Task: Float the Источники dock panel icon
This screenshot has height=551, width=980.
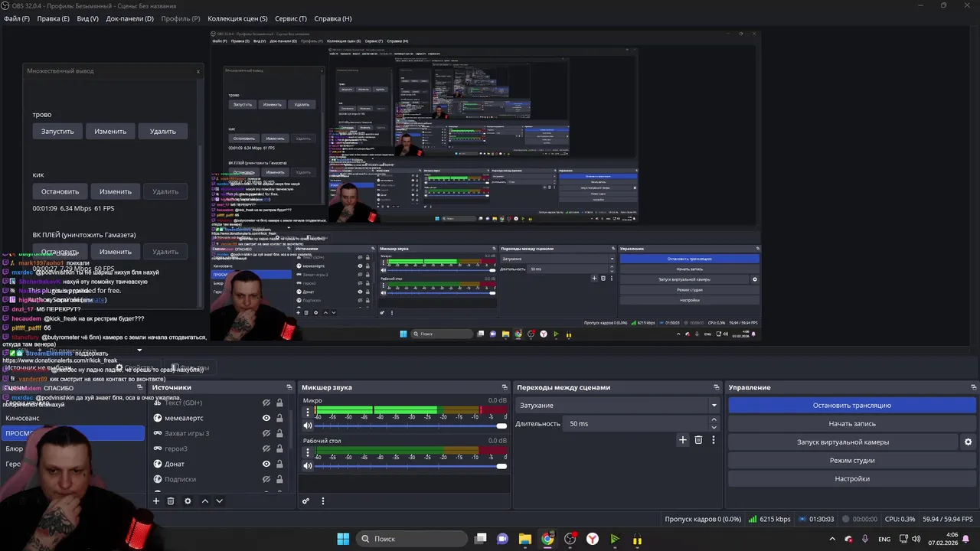Action: click(289, 387)
